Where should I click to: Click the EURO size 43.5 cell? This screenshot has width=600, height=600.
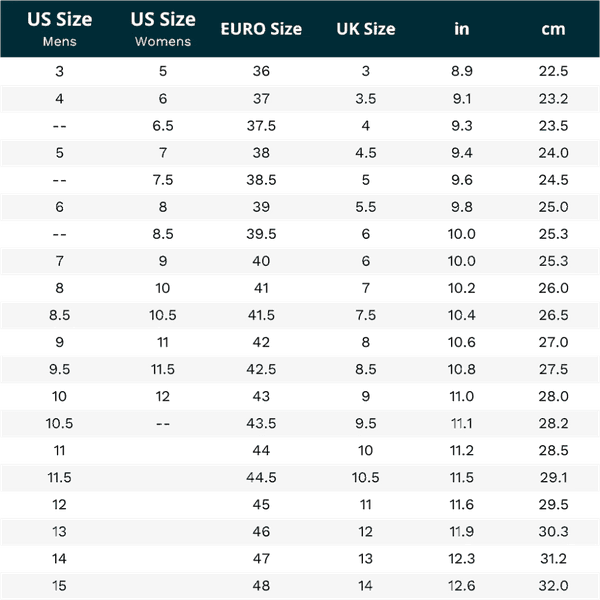(x=261, y=423)
